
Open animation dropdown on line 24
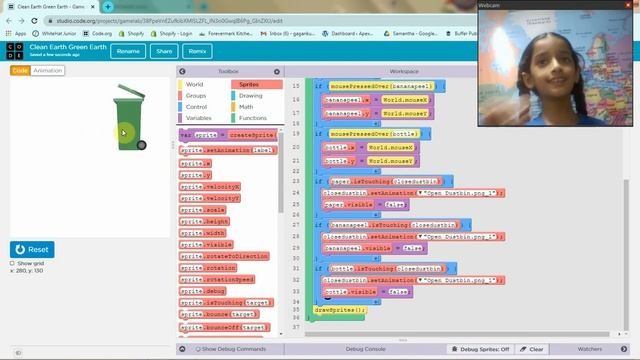click(x=420, y=193)
